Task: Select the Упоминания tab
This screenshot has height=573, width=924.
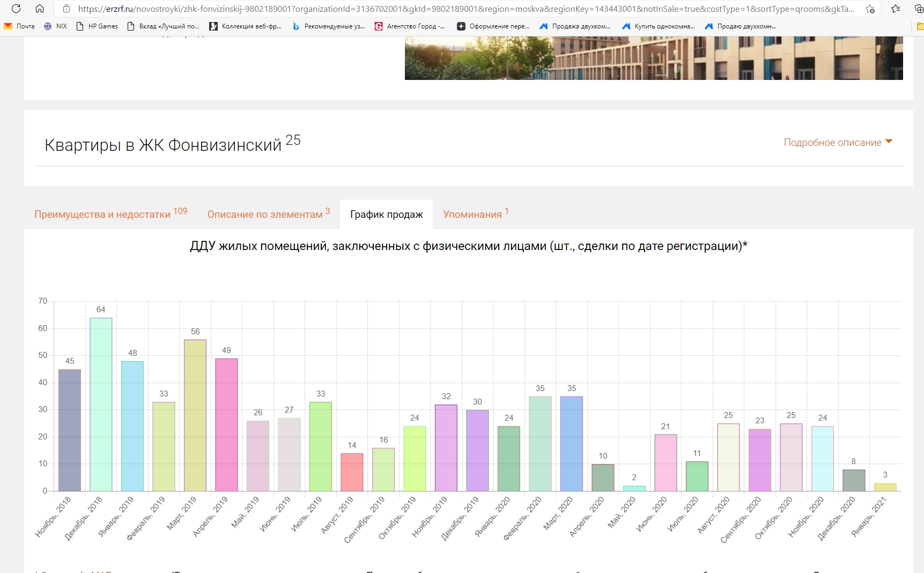Action: [472, 214]
